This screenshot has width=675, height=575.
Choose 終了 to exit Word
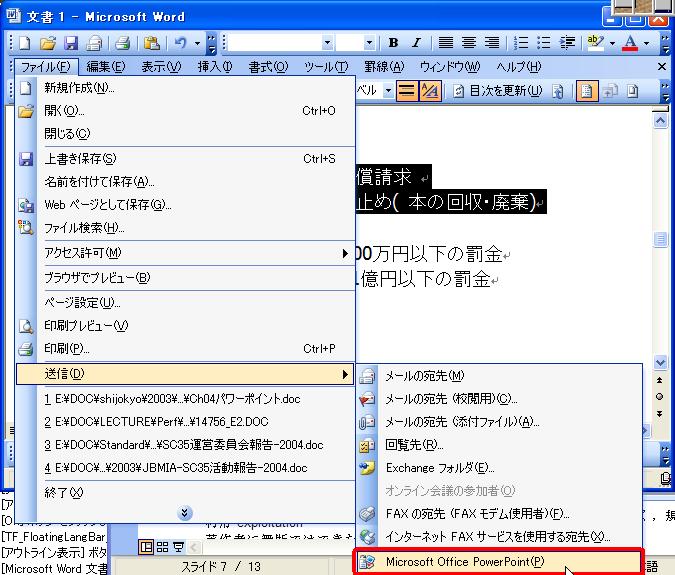click(185, 492)
